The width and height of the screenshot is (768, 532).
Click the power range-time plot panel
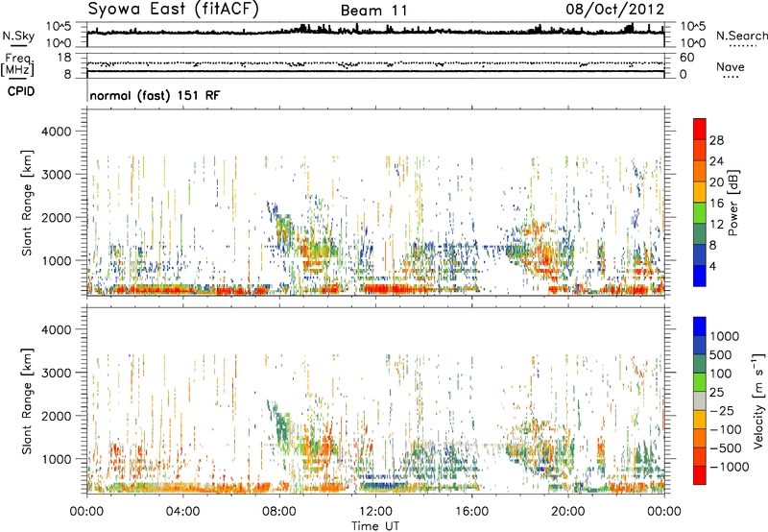click(375, 203)
